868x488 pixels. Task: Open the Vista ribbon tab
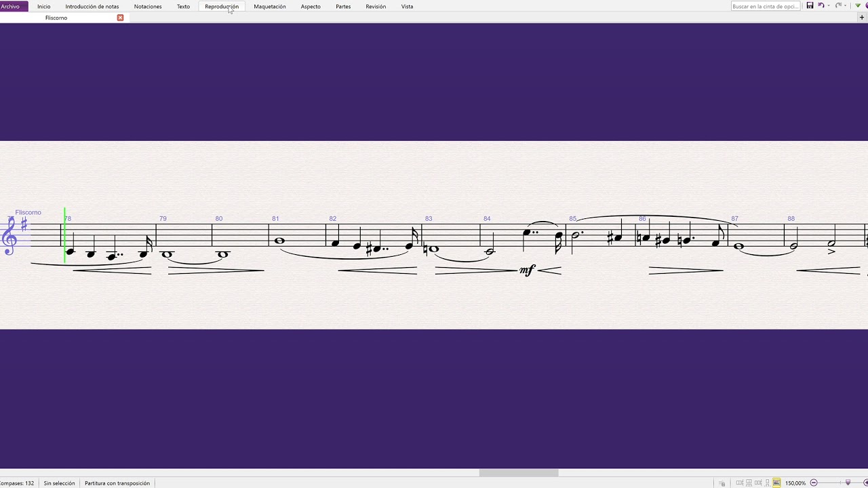(407, 6)
